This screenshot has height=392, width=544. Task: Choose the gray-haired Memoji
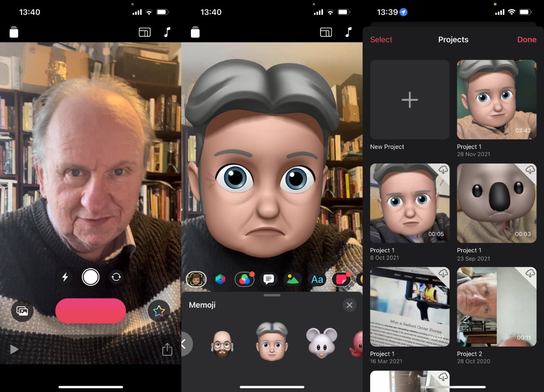[x=272, y=342]
